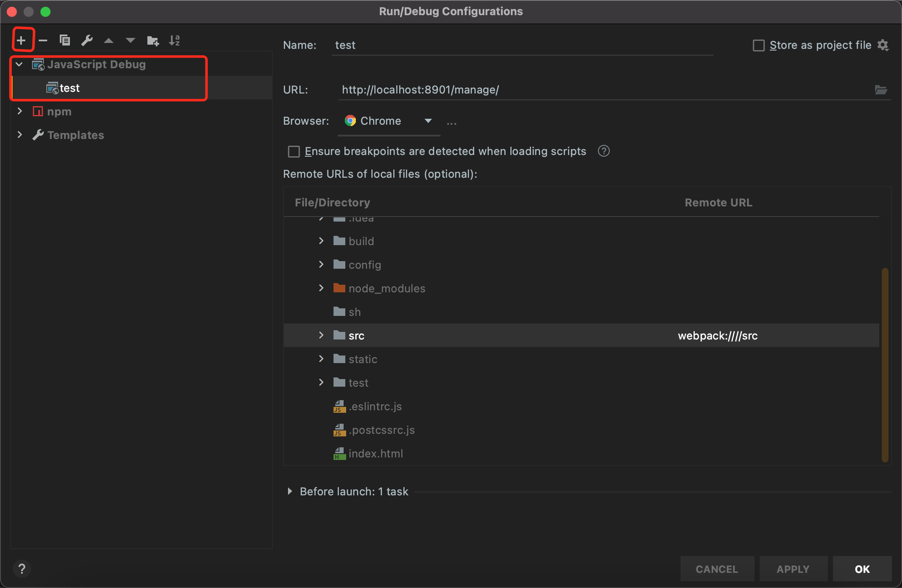902x588 pixels.
Task: Expand the config folder
Action: tap(321, 264)
